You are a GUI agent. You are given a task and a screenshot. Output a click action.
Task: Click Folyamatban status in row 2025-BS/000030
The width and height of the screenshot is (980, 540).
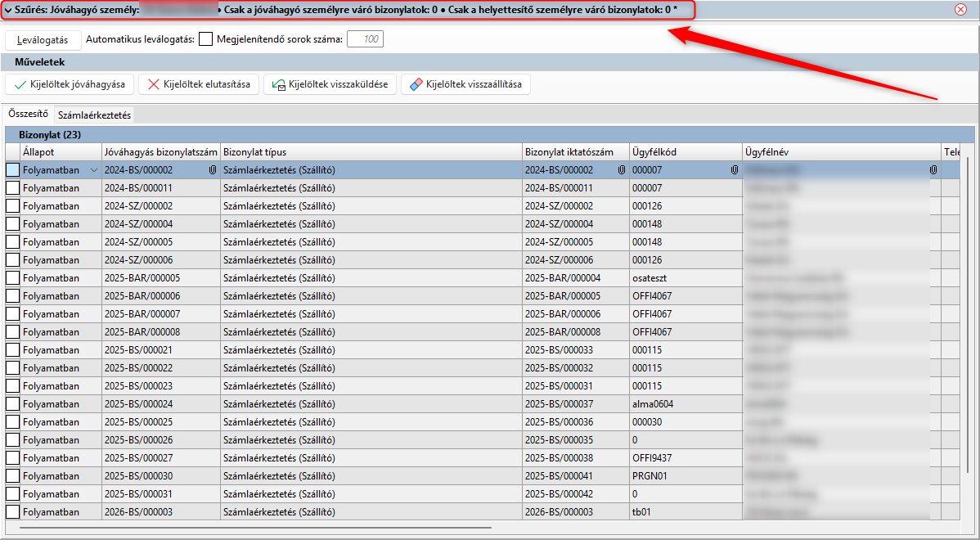coord(61,475)
